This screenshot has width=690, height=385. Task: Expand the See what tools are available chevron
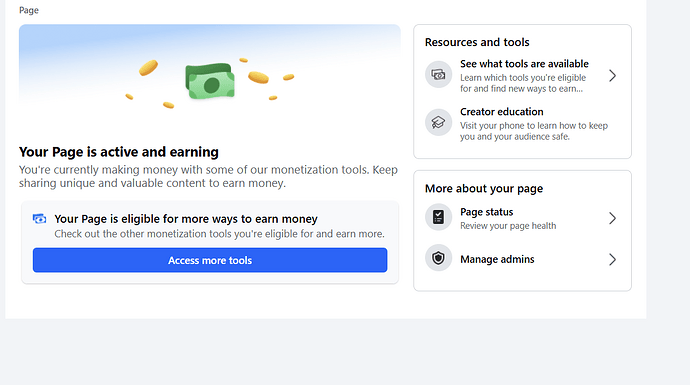click(x=612, y=76)
